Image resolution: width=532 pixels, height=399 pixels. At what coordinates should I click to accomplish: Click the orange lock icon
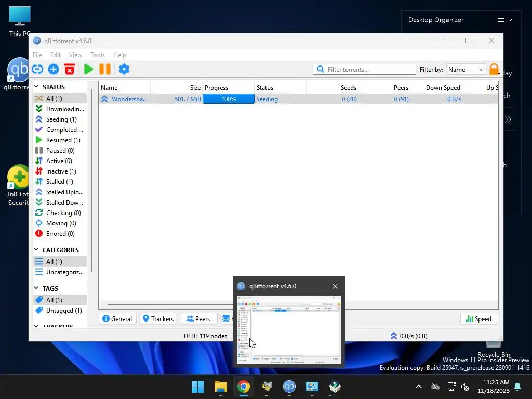[495, 69]
